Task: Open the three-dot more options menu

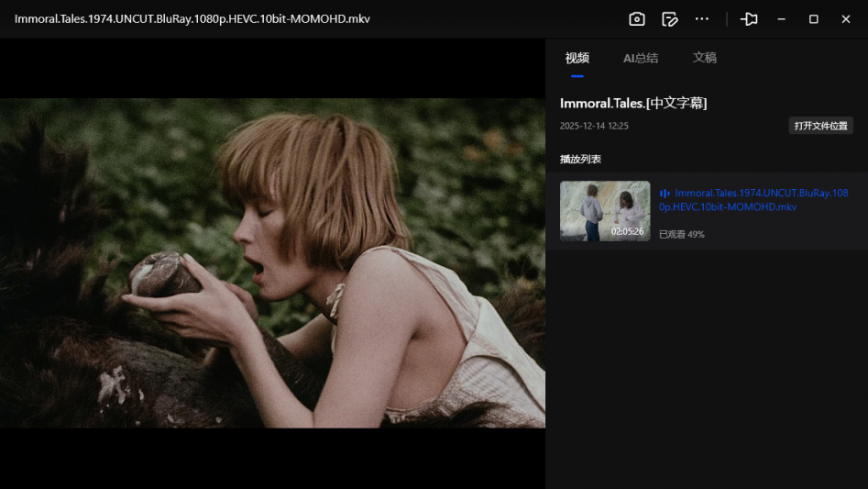Action: click(x=702, y=19)
